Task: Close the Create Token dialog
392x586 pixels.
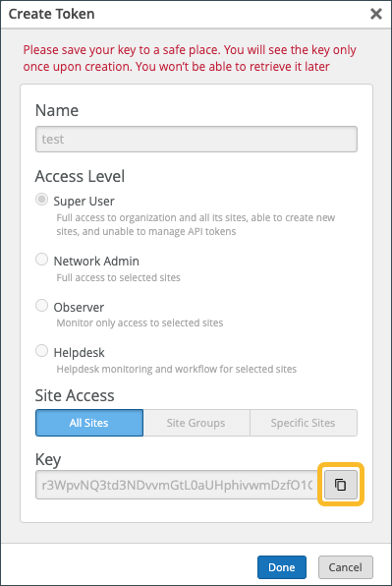Action: (376, 14)
